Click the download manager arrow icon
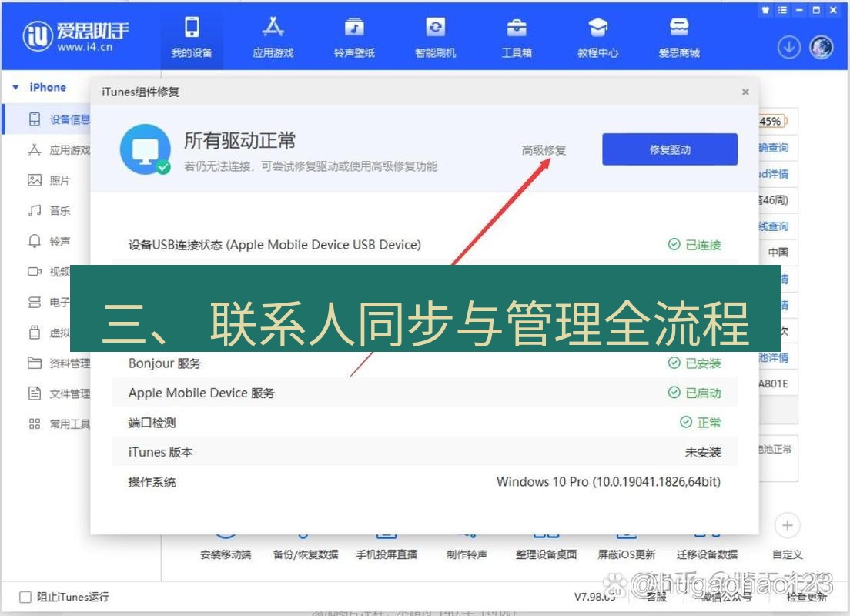 [788, 48]
